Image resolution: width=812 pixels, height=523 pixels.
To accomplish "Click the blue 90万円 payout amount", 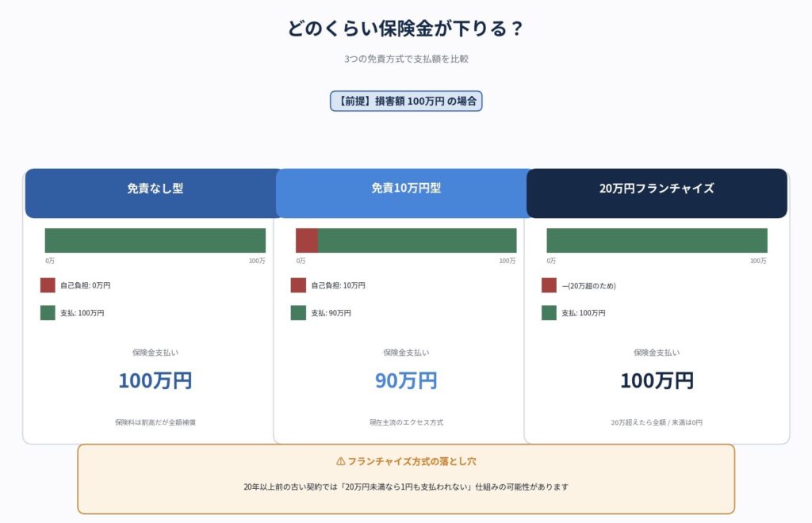I will (406, 380).
